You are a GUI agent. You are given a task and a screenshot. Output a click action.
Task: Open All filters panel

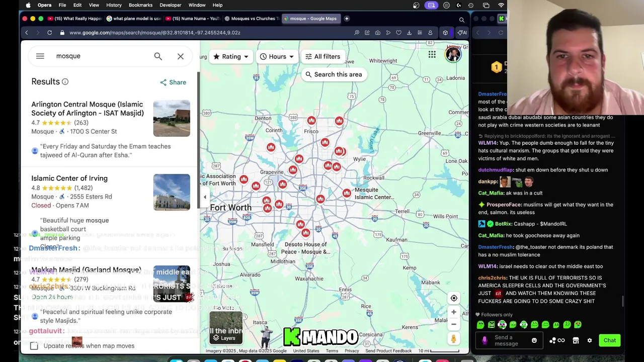tap(323, 56)
